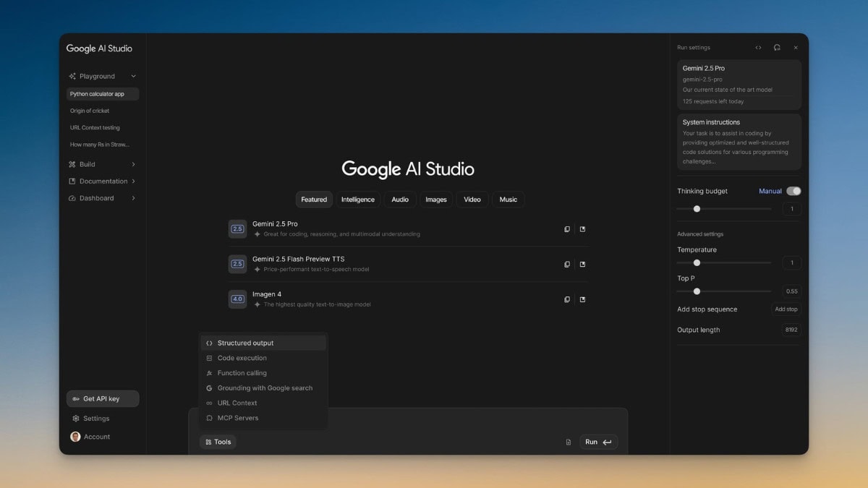Screen dimensions: 868x488
Task: Click the Run button
Action: pyautogui.click(x=598, y=442)
